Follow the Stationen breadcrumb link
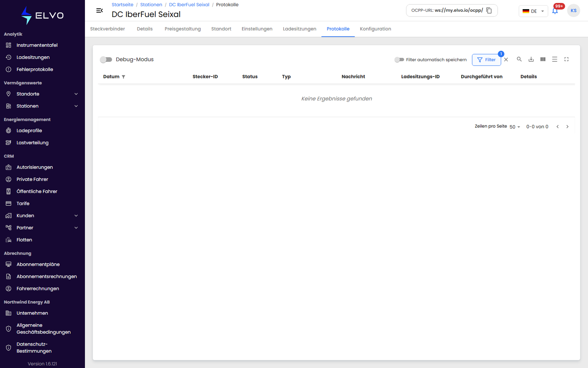Viewport: 588px width, 368px height. pos(151,5)
